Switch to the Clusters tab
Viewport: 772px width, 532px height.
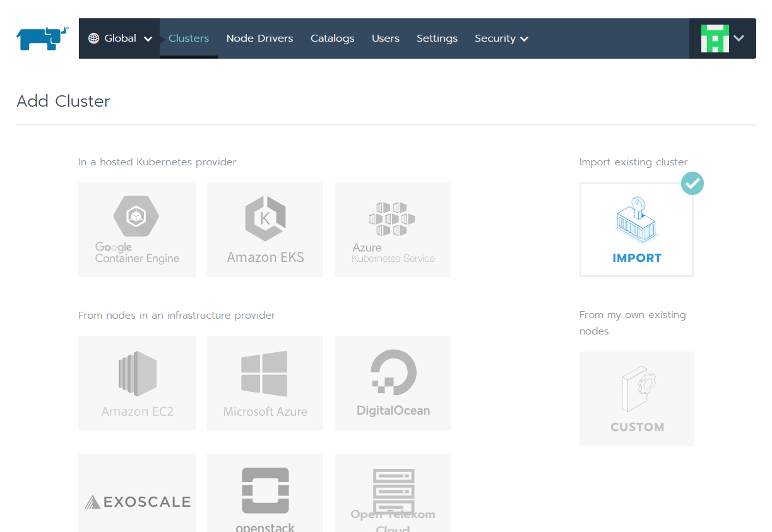click(189, 38)
